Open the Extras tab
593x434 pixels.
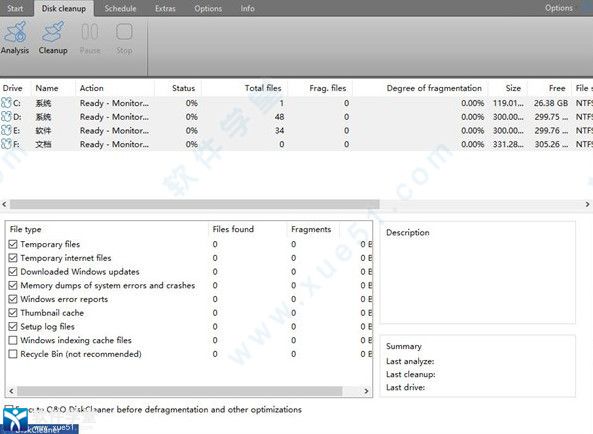(165, 8)
